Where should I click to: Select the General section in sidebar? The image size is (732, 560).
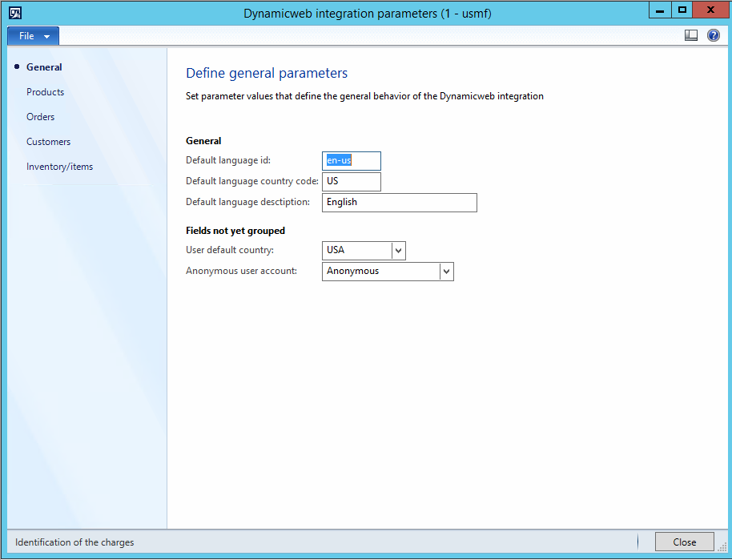click(x=44, y=67)
